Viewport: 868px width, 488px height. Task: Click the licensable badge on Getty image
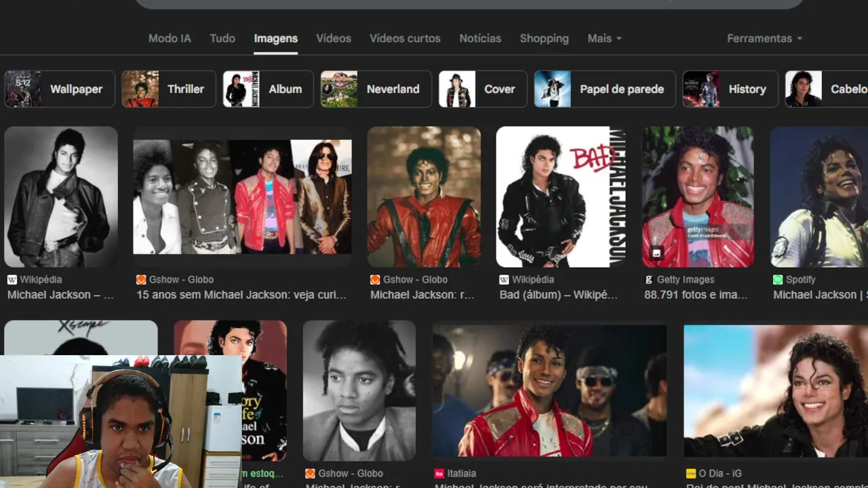point(656,253)
